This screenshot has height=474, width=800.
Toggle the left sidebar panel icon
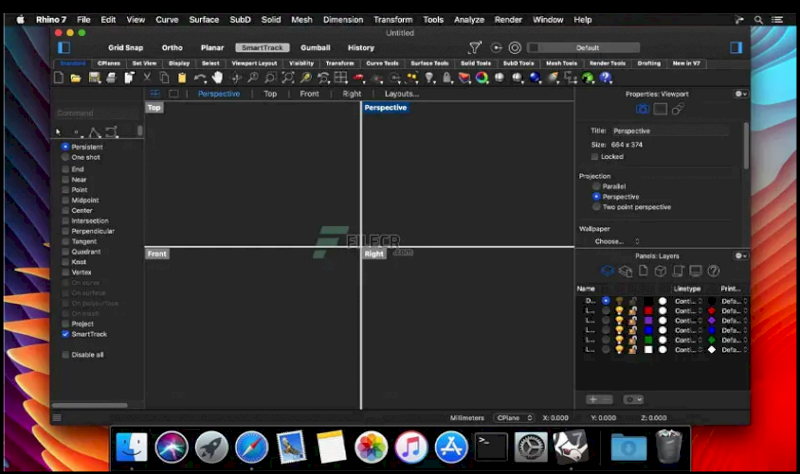click(x=64, y=47)
